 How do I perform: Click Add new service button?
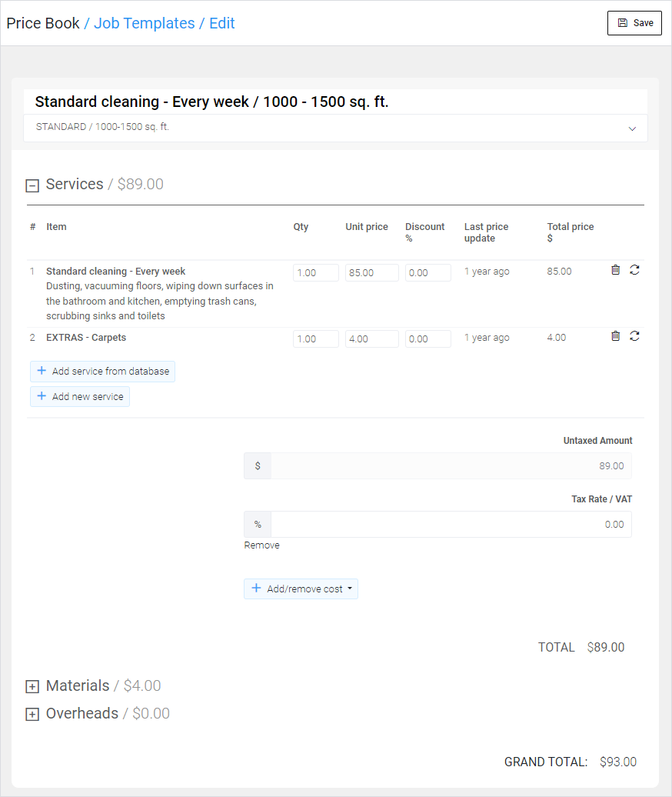click(x=80, y=397)
